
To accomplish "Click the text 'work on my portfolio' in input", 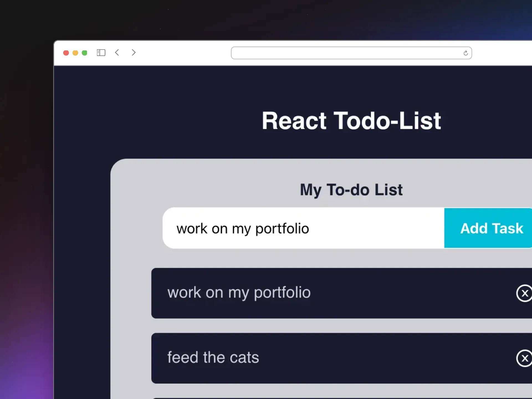I will coord(243,228).
